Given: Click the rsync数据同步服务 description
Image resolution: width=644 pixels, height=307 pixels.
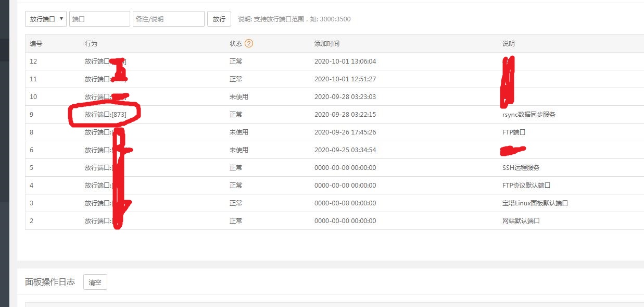Looking at the screenshot, I should [528, 114].
